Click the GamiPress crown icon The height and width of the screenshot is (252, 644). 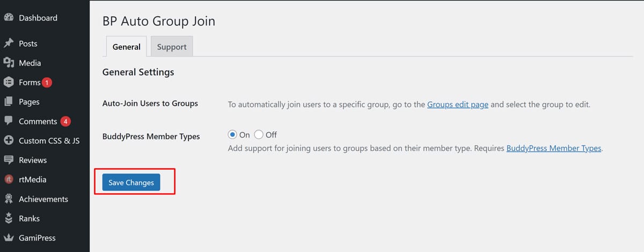tap(9, 237)
